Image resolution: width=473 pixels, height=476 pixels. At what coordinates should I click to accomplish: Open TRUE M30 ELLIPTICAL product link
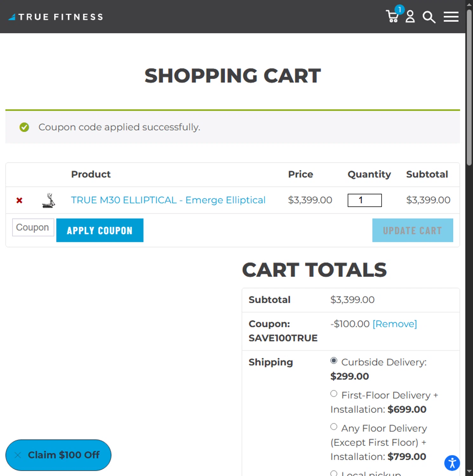(168, 200)
